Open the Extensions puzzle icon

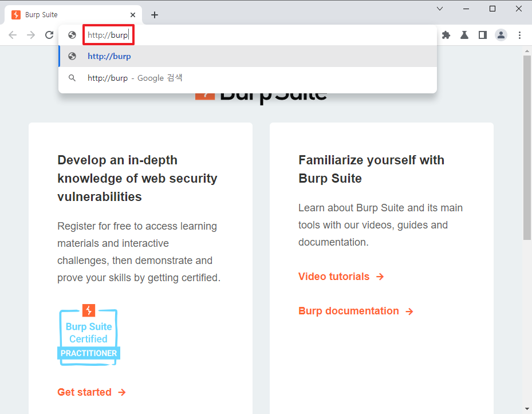tap(446, 35)
